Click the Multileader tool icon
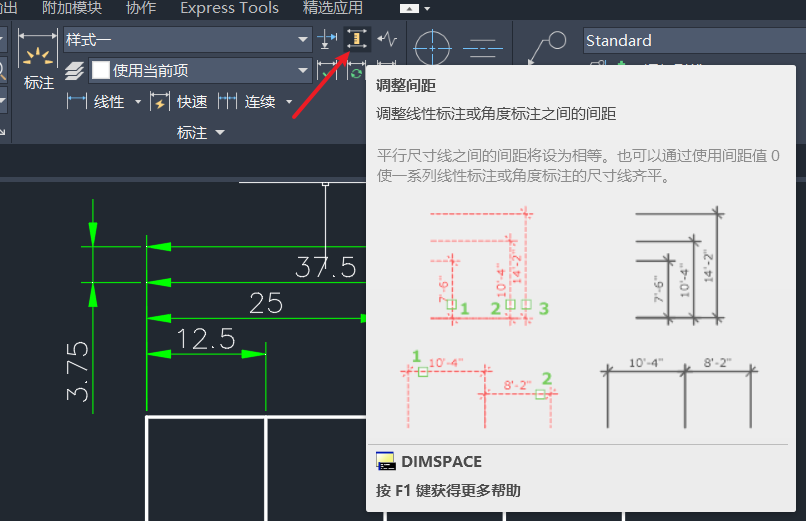The image size is (806, 521). pyautogui.click(x=547, y=48)
